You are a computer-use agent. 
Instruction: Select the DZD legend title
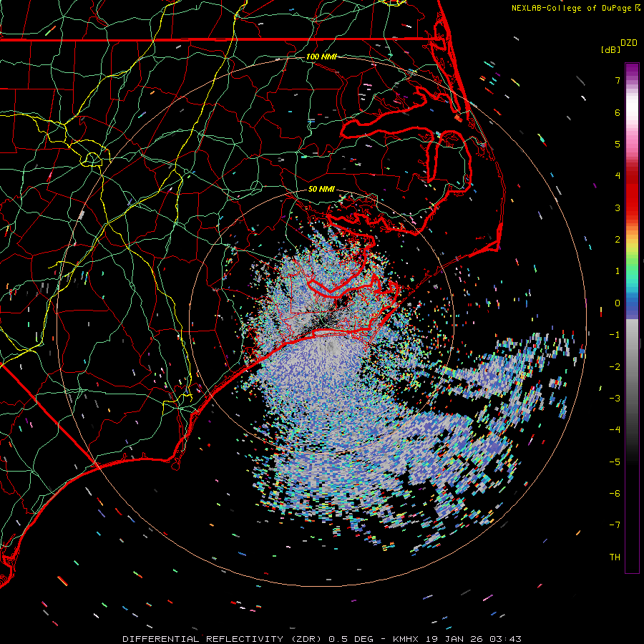629,43
